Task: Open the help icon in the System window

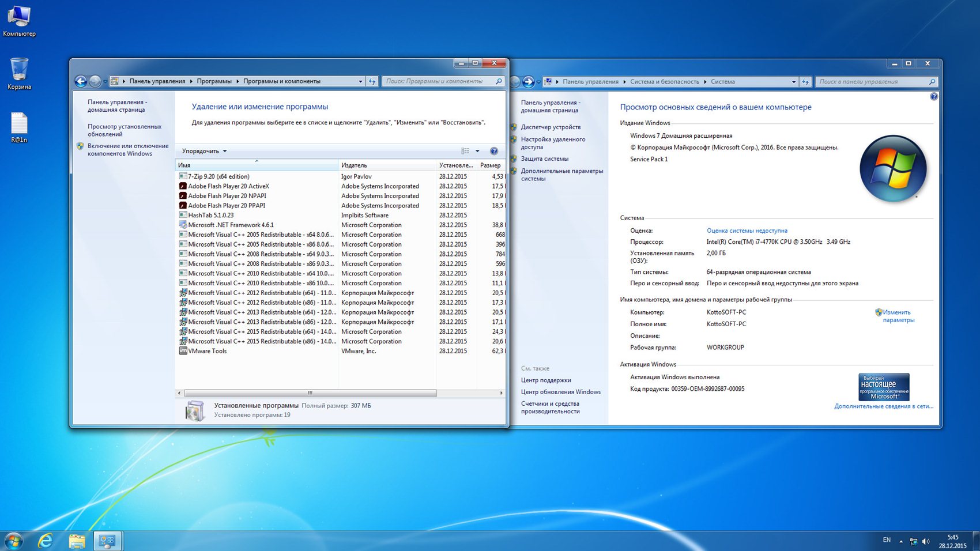Action: point(934,97)
